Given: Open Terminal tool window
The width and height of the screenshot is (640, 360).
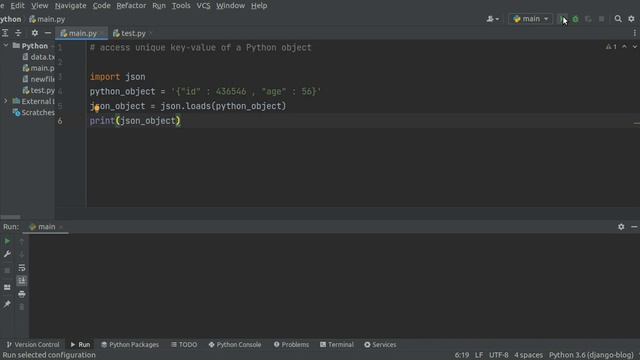Looking at the screenshot, I should click(337, 344).
